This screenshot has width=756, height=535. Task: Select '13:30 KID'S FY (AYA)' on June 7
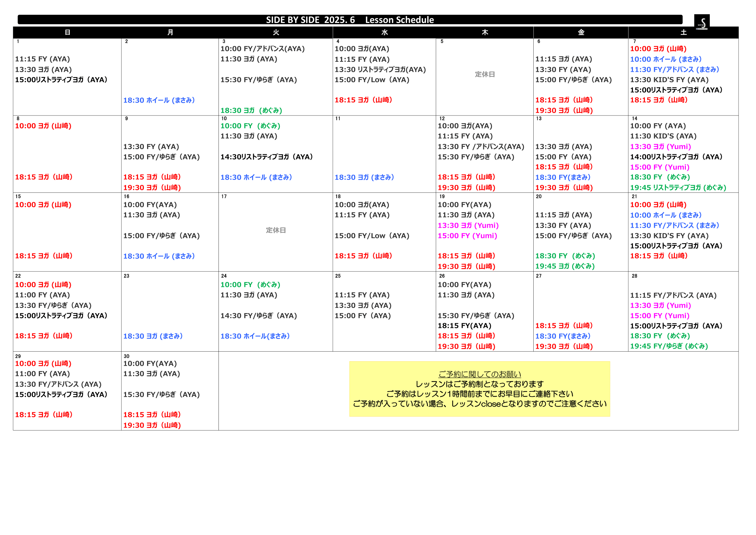coord(669,80)
